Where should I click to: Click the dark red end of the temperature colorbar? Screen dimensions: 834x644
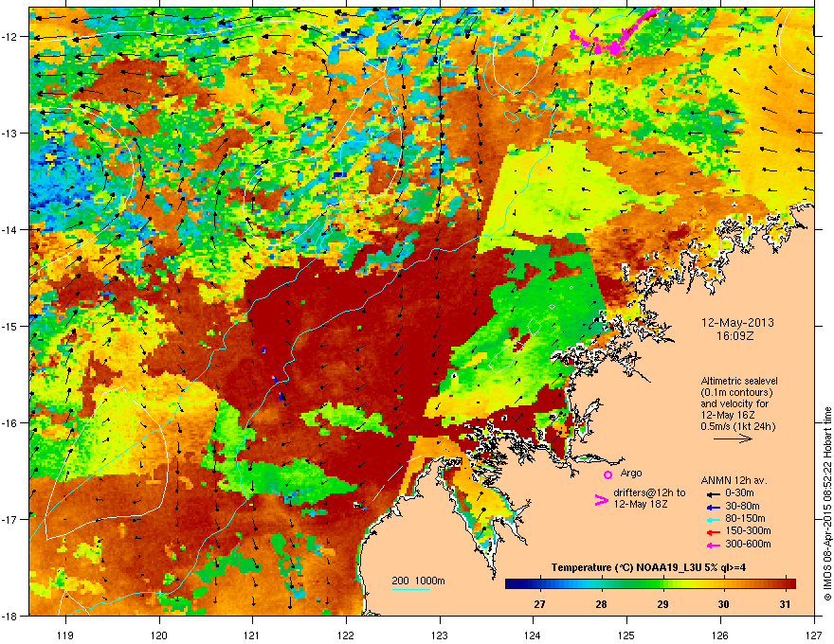(x=789, y=584)
